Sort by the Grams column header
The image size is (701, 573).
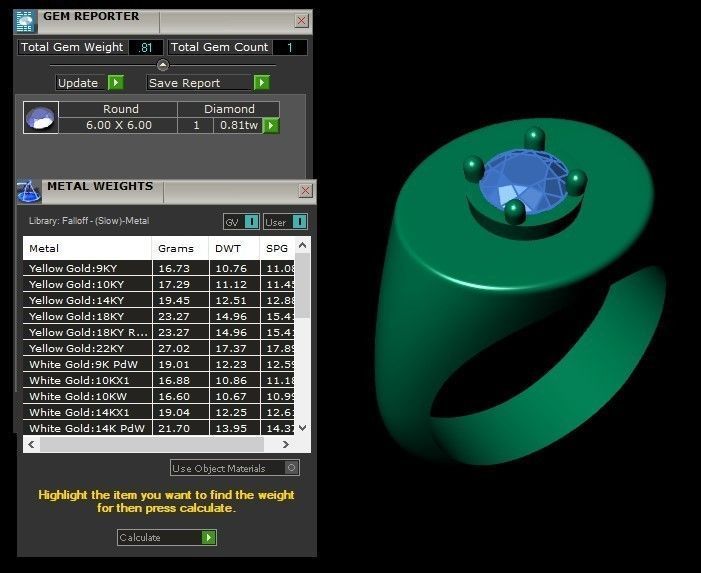[180, 249]
